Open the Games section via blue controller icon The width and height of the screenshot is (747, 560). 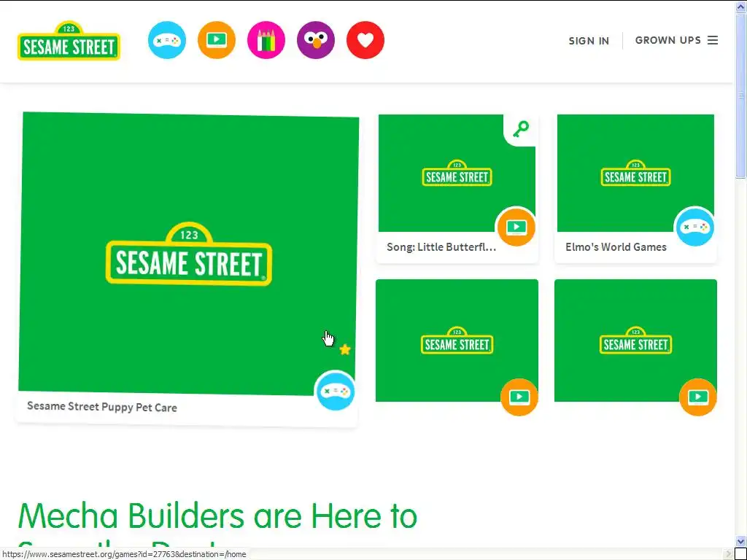pyautogui.click(x=167, y=40)
